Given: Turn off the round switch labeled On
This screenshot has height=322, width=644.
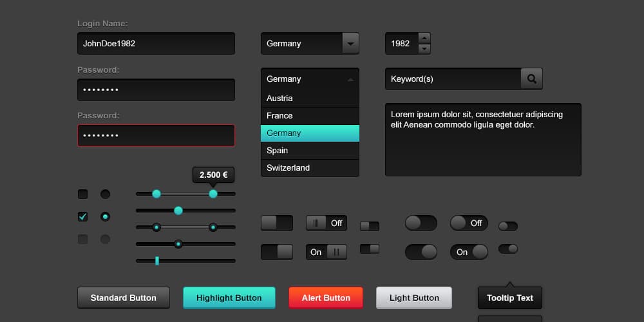Looking at the screenshot, I should click(469, 252).
